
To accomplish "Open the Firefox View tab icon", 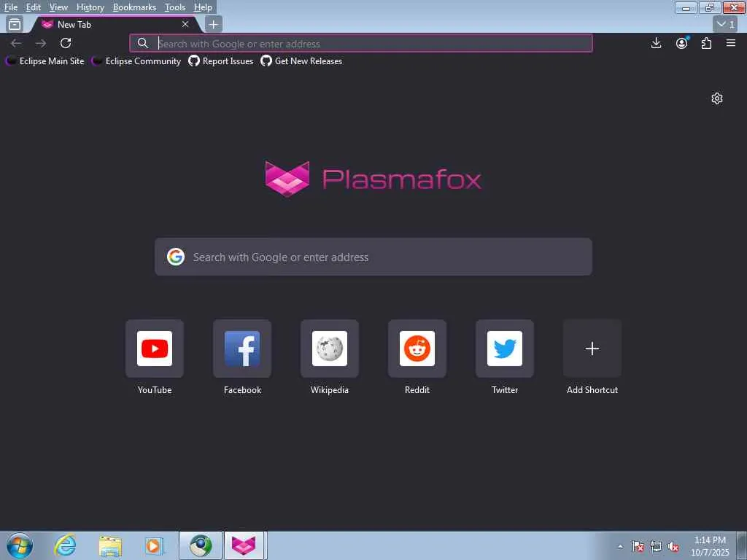I will coord(15,24).
